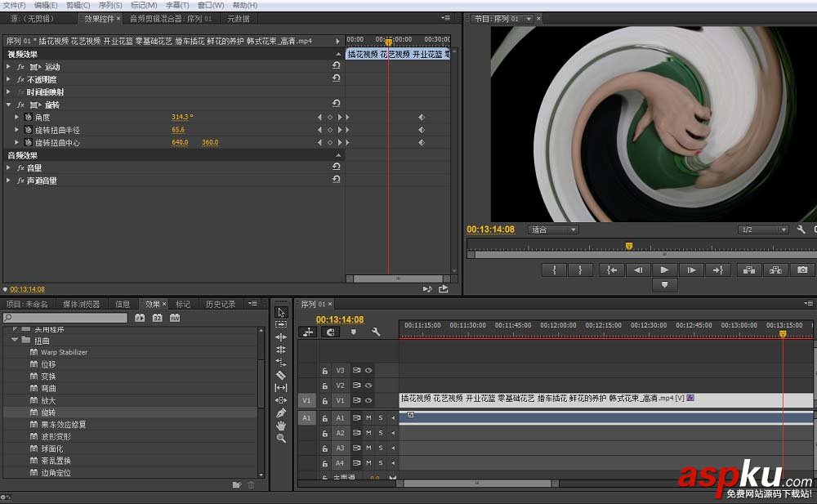Select the Selection arrow tool
The image size is (817, 504).
281,312
